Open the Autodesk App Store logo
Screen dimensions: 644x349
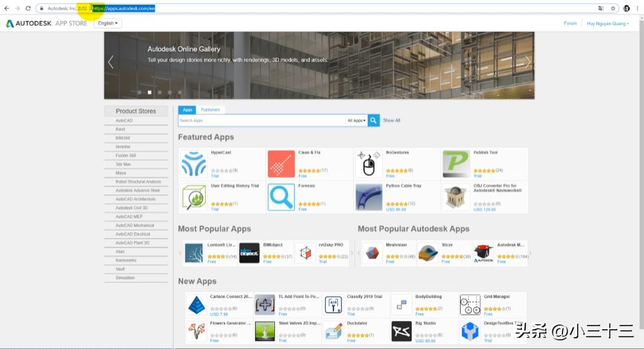pos(46,23)
